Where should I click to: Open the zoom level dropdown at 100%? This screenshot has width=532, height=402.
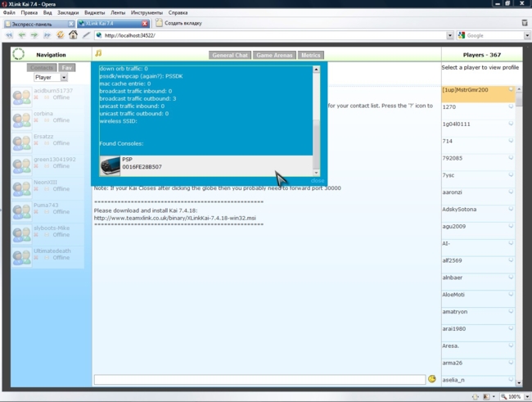(x=527, y=396)
